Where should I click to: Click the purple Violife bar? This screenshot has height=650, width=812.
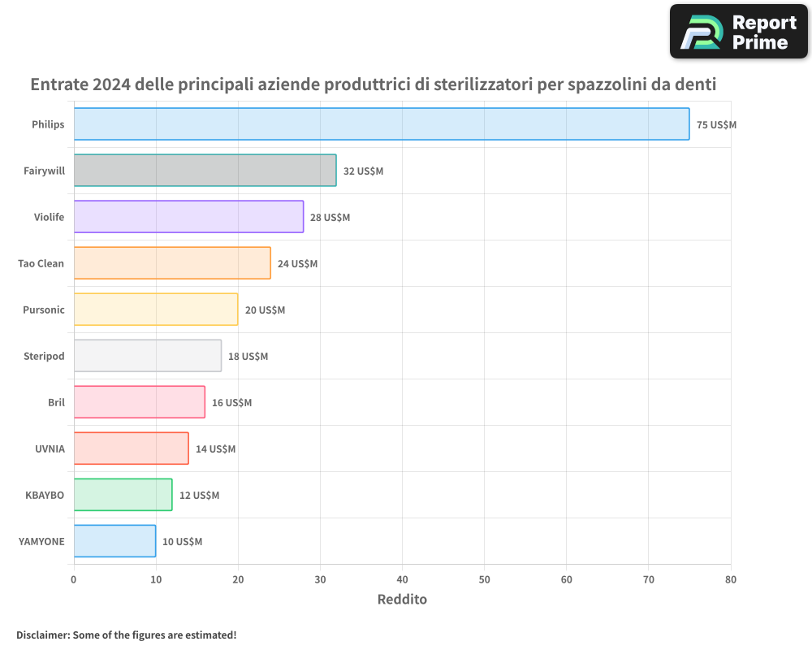click(x=188, y=217)
